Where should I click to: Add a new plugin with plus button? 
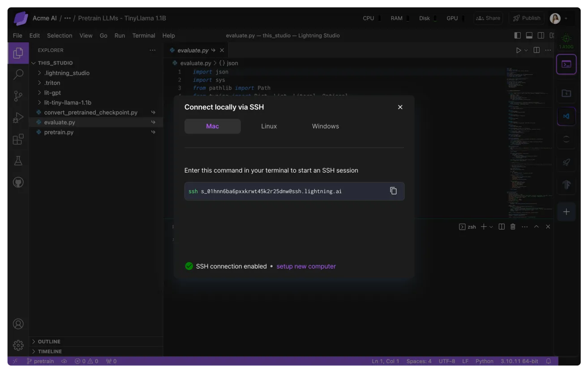click(x=566, y=212)
